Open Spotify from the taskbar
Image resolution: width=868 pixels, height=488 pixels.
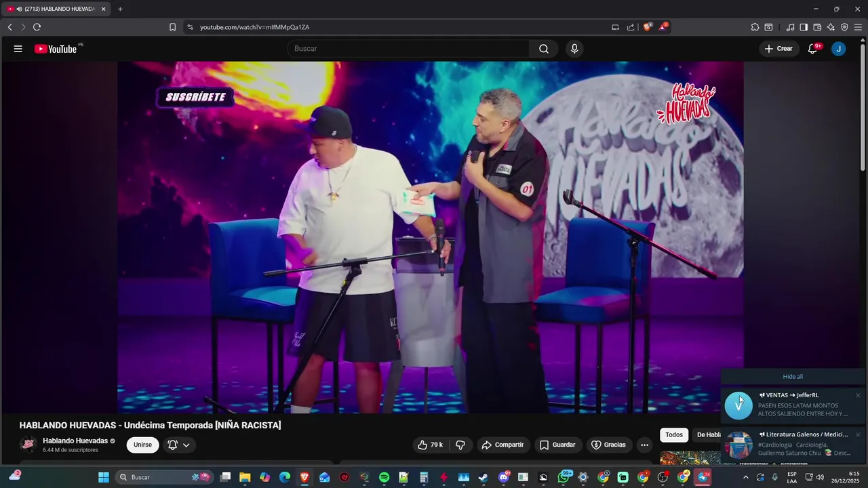(x=384, y=477)
